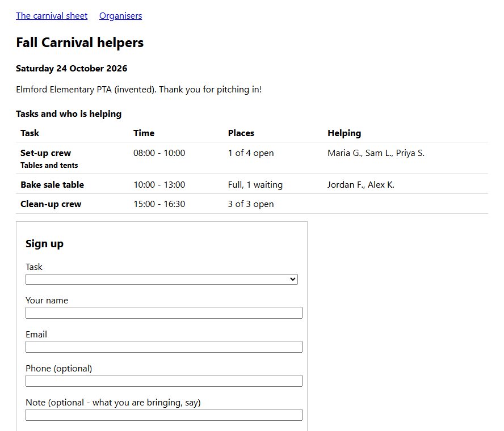Click the "1 of 4 open" places cell
This screenshot has width=504, height=431.
pyautogui.click(x=251, y=153)
